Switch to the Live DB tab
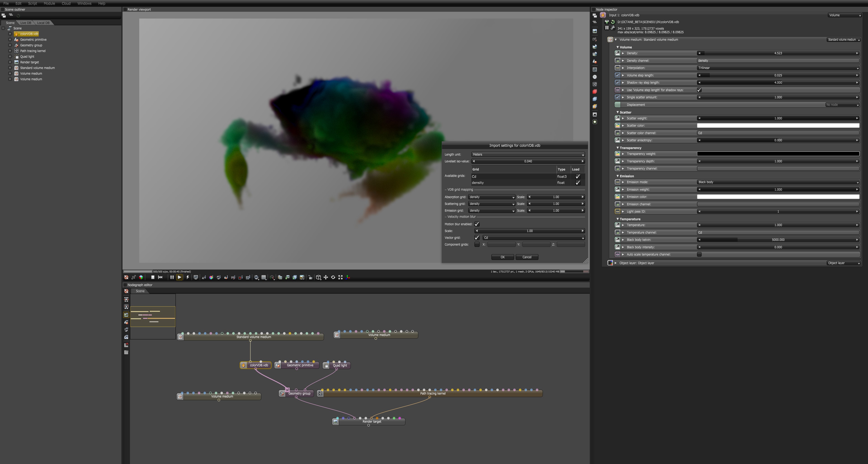The image size is (868, 464). [26, 23]
